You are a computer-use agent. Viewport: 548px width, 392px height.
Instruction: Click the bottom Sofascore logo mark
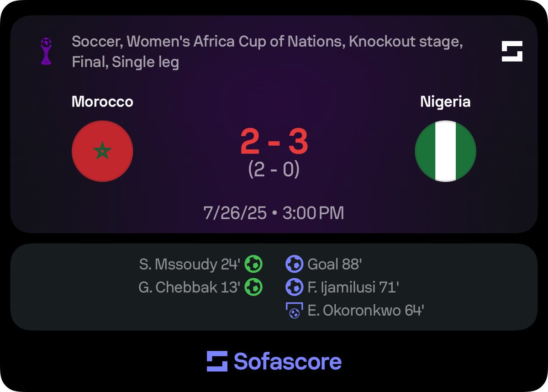217,361
